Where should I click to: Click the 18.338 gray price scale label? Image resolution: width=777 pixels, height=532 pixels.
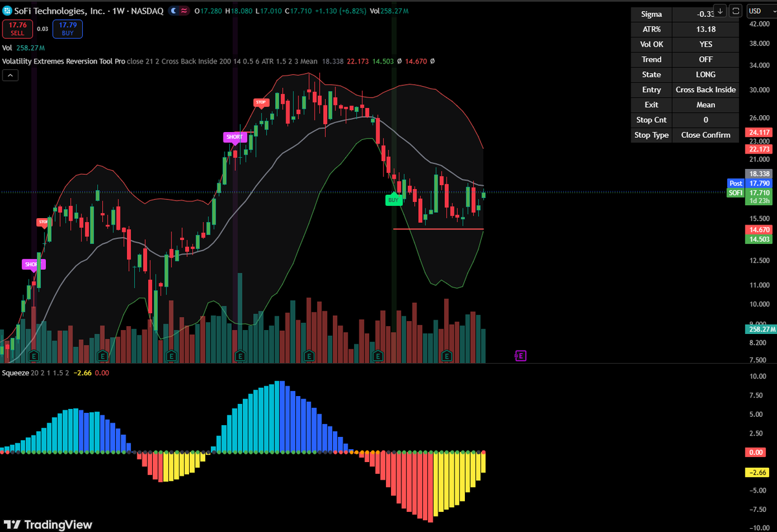tap(759, 174)
